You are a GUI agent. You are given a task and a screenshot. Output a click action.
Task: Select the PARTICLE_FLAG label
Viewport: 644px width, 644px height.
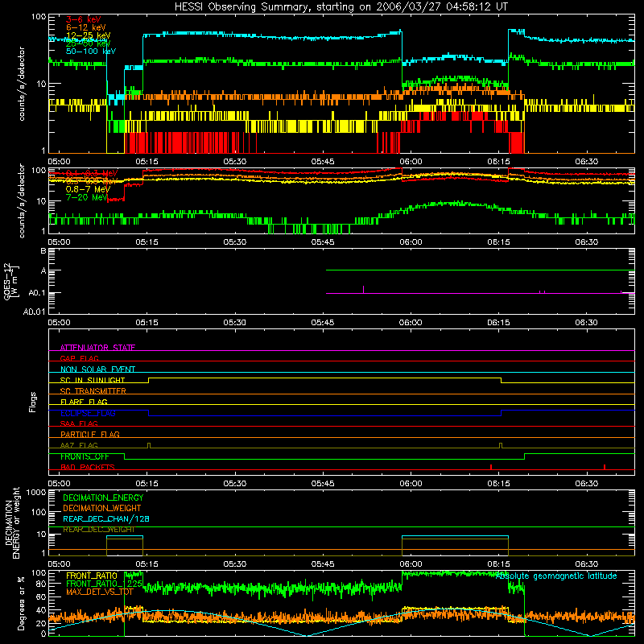(x=90, y=434)
